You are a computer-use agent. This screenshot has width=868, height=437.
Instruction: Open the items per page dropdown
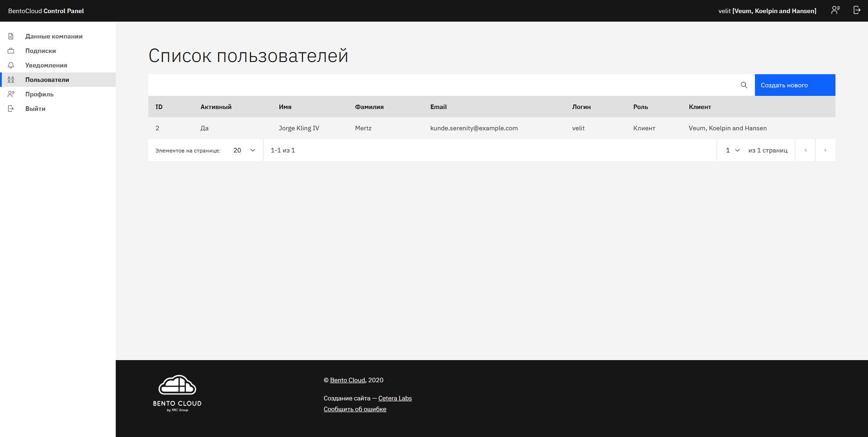coord(244,150)
